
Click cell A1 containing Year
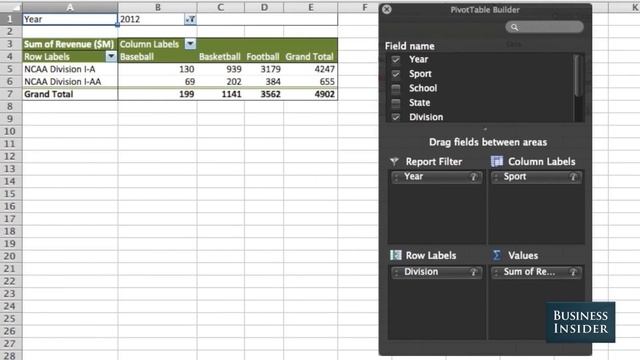point(70,19)
